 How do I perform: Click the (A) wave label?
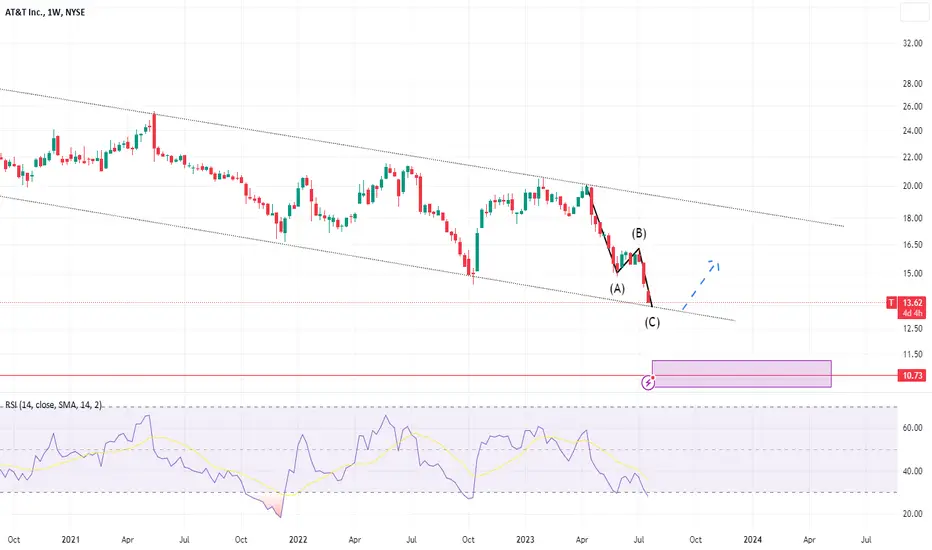tap(617, 288)
